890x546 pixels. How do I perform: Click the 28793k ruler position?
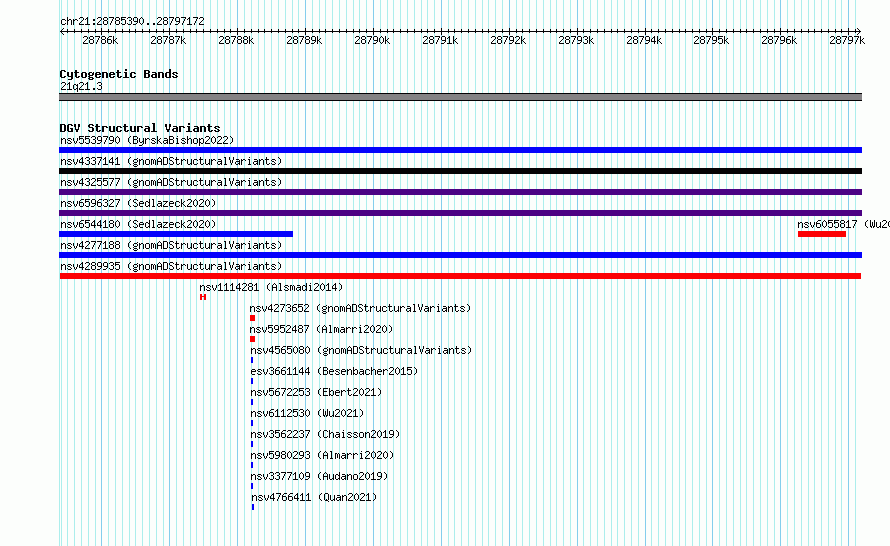pyautogui.click(x=576, y=40)
